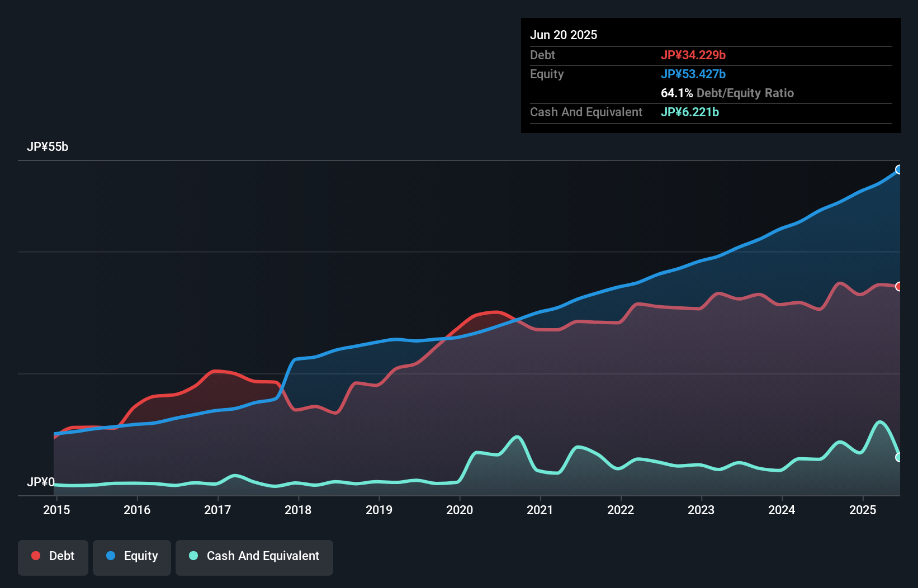Click the blue Equity legend dot icon

(x=114, y=556)
